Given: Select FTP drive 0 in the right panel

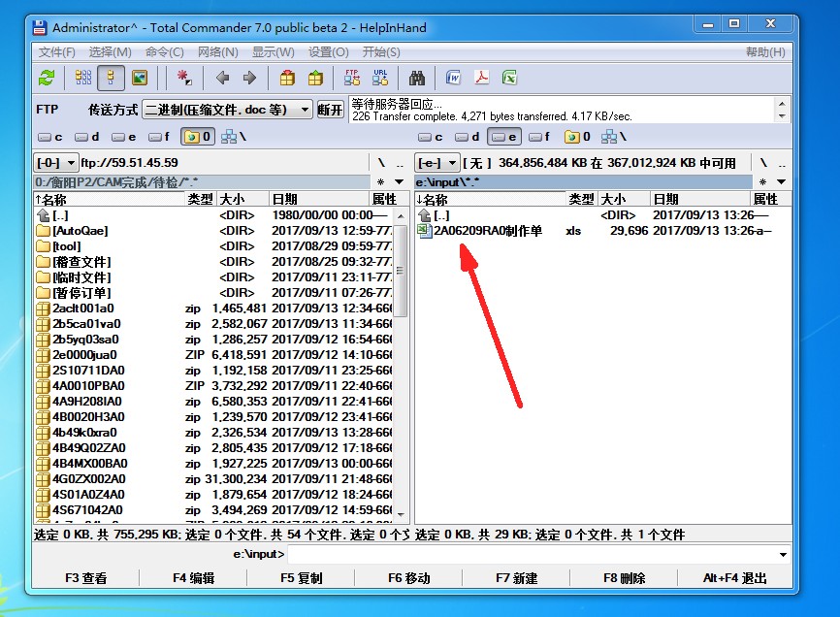Looking at the screenshot, I should click(x=577, y=137).
